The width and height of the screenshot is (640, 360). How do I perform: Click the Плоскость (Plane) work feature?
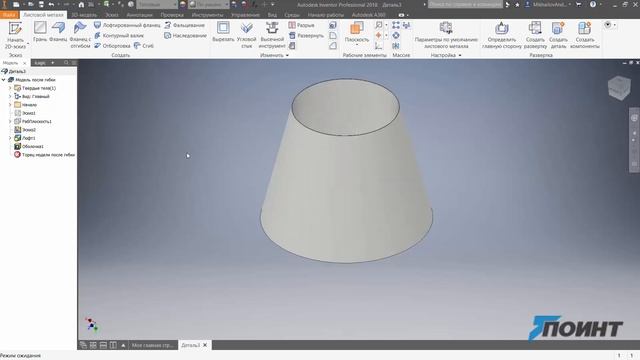pyautogui.click(x=357, y=32)
